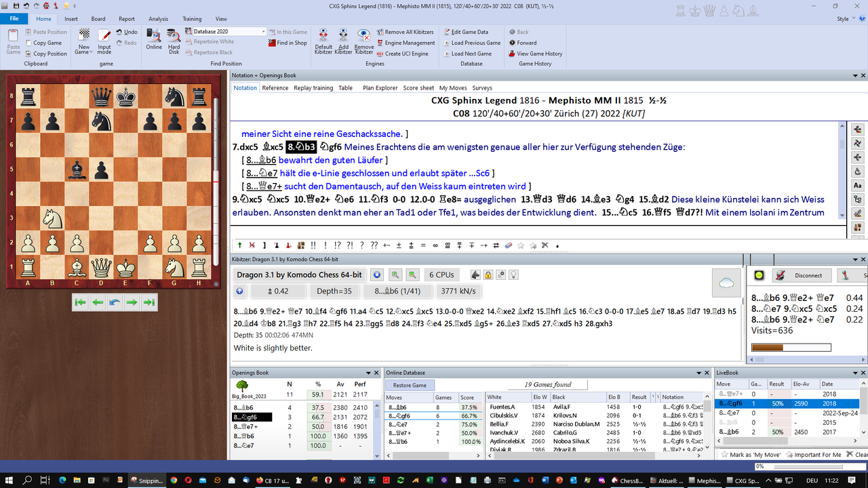The image size is (868, 488).
Task: Jump to start of game arrow
Action: [81, 302]
